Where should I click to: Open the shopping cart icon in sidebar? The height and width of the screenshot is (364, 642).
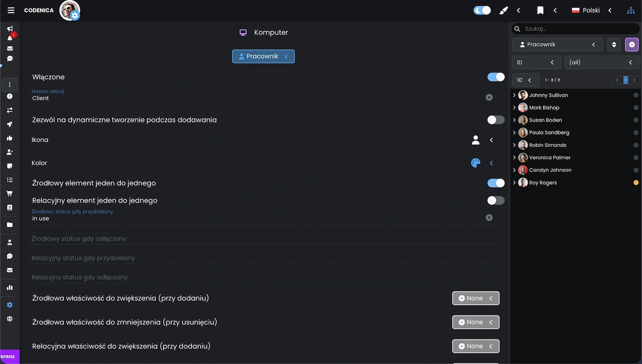10,194
